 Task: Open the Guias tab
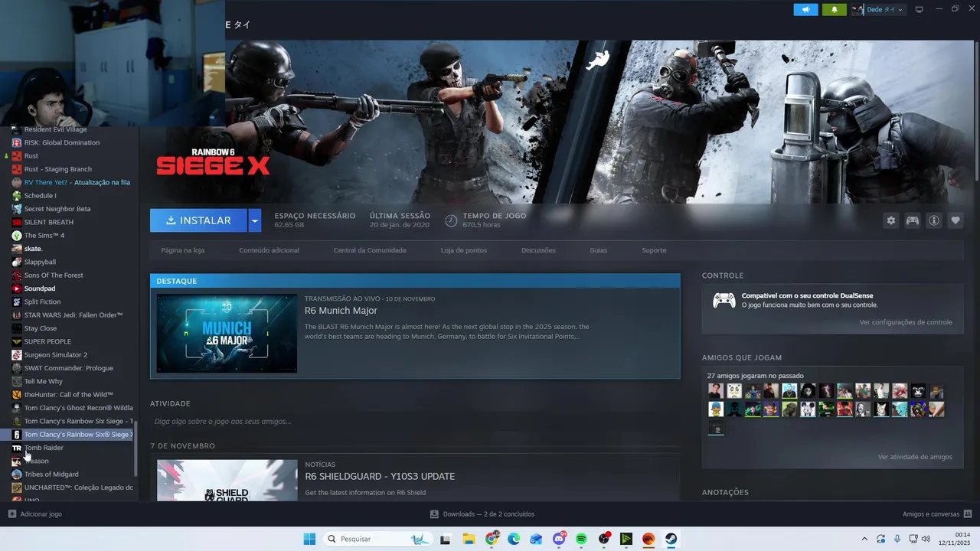coord(599,250)
